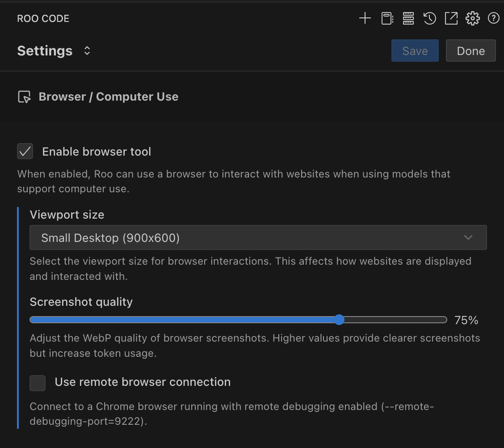Create a new task with the plus icon
The image size is (504, 448).
(365, 18)
